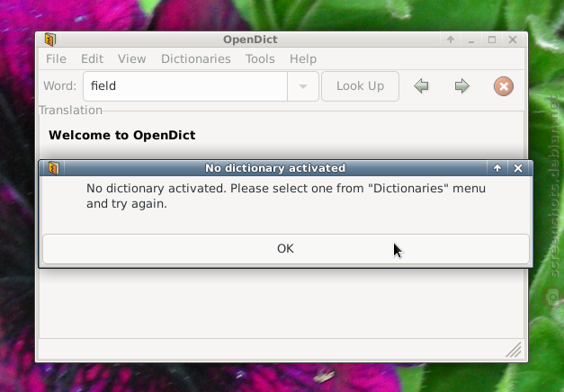564x392 pixels.
Task: Click the 'No dictionary activated' dialog message text
Action: (286, 196)
